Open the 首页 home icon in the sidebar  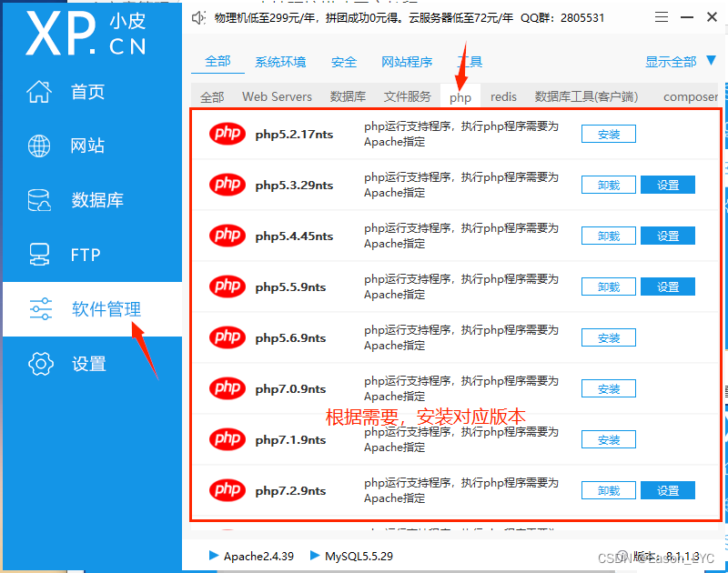coord(39,91)
